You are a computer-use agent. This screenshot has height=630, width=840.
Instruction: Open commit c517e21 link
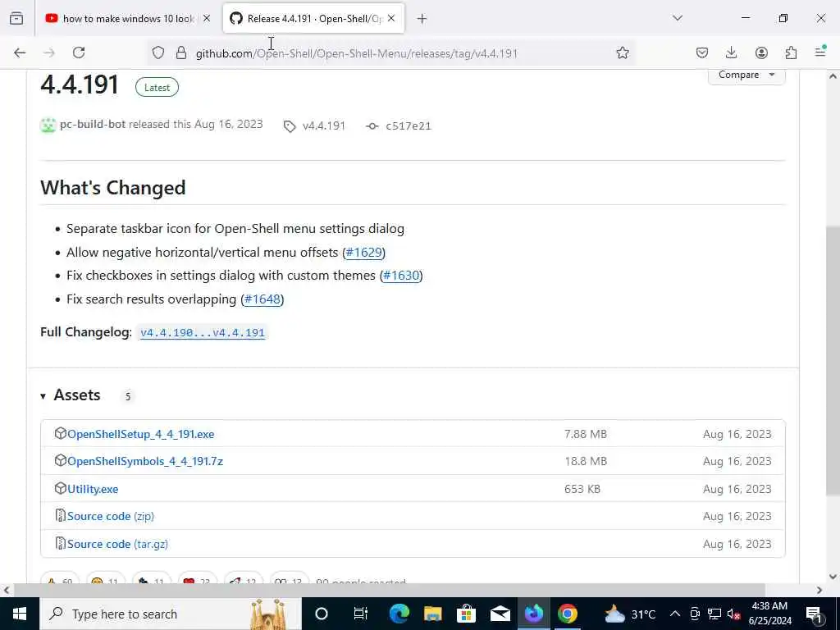(399, 126)
